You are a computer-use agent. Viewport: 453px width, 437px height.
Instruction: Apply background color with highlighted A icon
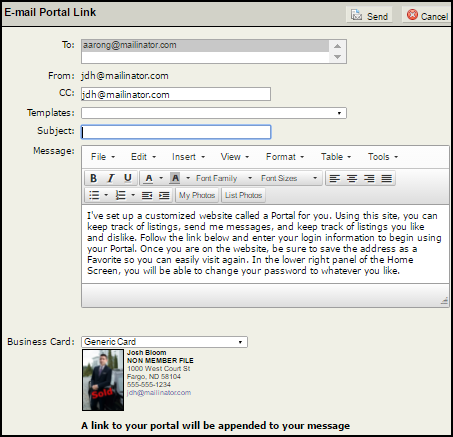pyautogui.click(x=175, y=178)
